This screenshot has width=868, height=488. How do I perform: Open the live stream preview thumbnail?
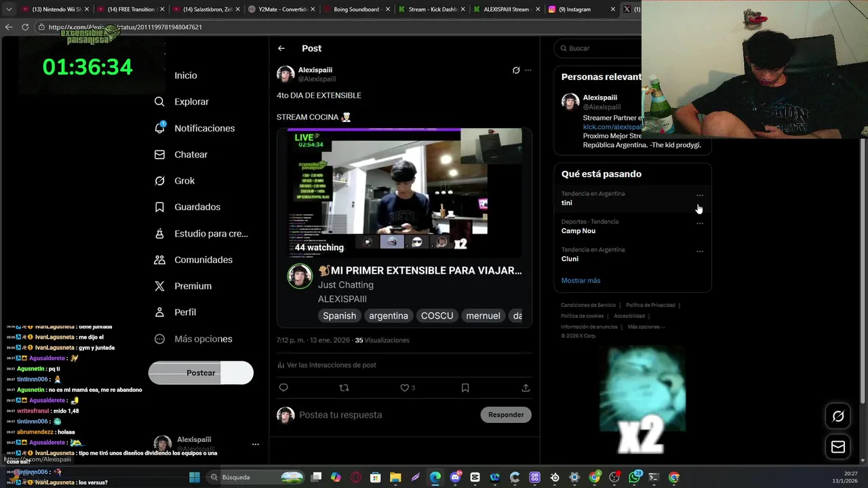click(x=404, y=192)
